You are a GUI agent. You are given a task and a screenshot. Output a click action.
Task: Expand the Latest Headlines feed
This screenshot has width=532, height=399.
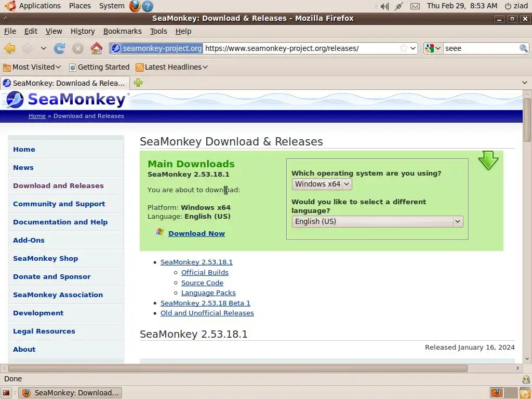(171, 67)
